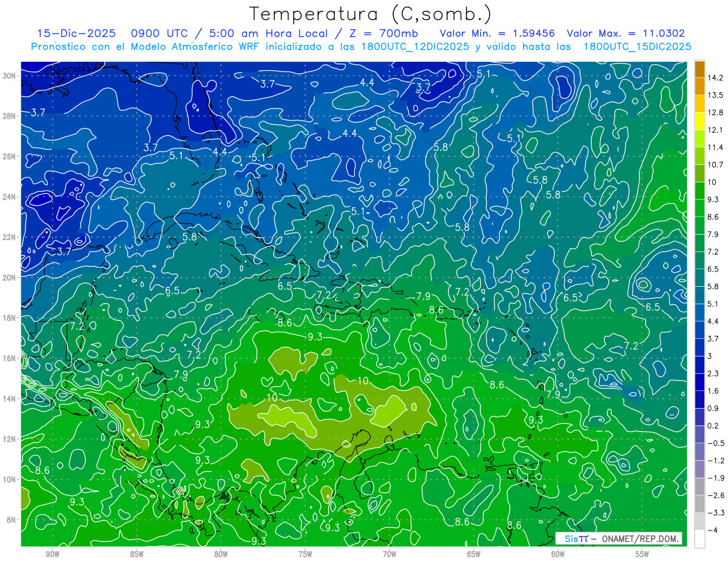Click the '60W' longitude axis label
Viewport: 728px width, 562px height.
(558, 554)
